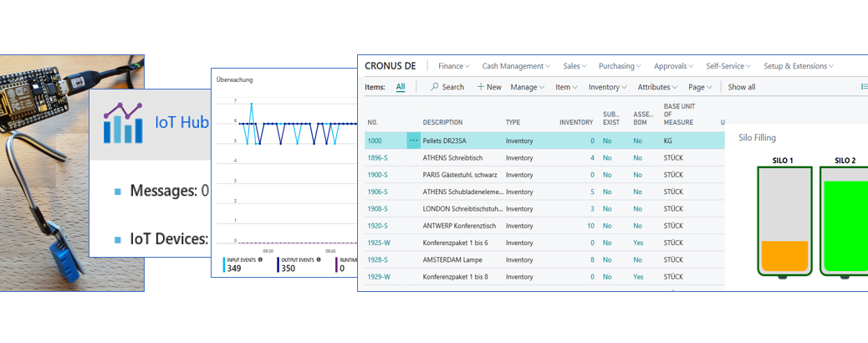Open item number 1928-S link
This screenshot has height=343, width=868.
tap(377, 259)
